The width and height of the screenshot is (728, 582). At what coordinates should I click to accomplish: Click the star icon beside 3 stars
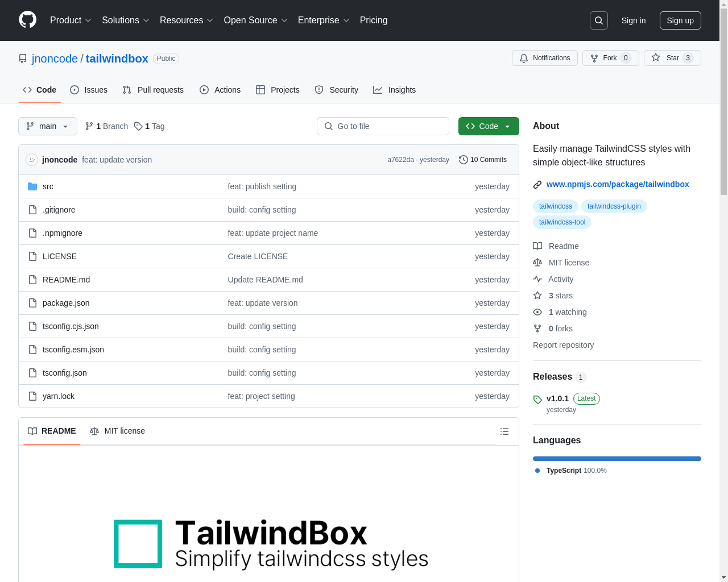(x=537, y=296)
